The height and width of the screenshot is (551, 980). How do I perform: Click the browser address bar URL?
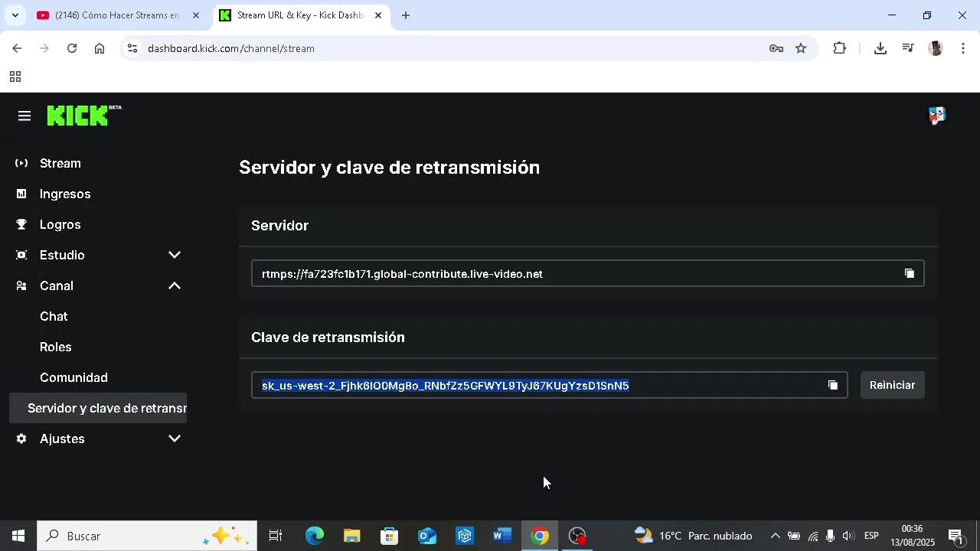tap(231, 48)
